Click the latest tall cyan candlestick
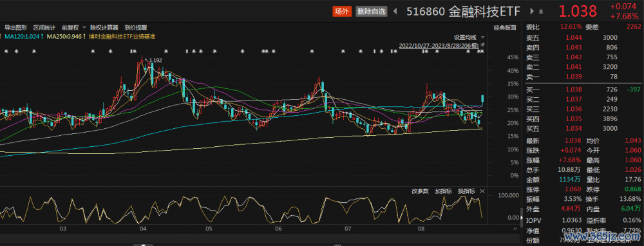 [x=482, y=99]
